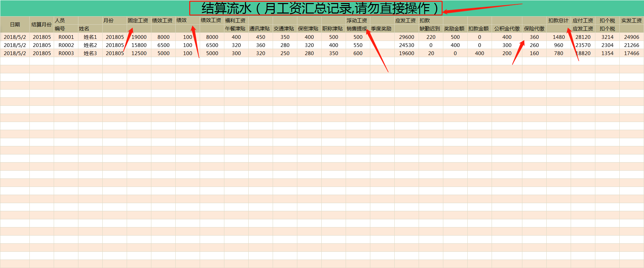
Task: Select the 午餐津贴 sub-header
Action: coord(236,29)
